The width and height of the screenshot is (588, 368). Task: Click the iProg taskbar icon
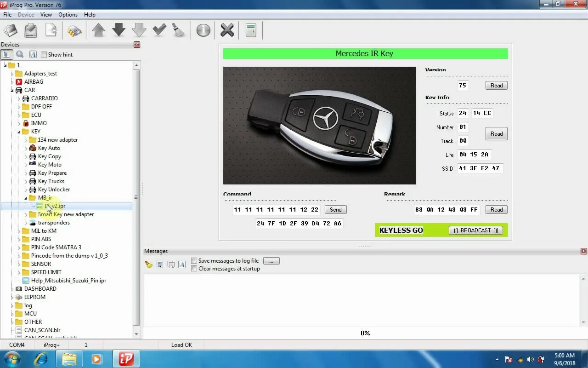pos(126,359)
